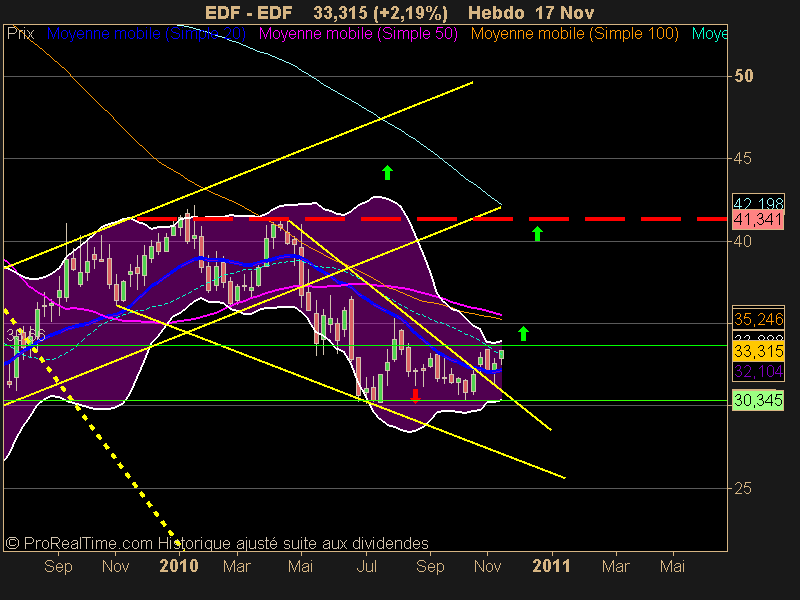Click the red down arrow marker on the chart
Screen dimensions: 800x600
pyautogui.click(x=415, y=396)
